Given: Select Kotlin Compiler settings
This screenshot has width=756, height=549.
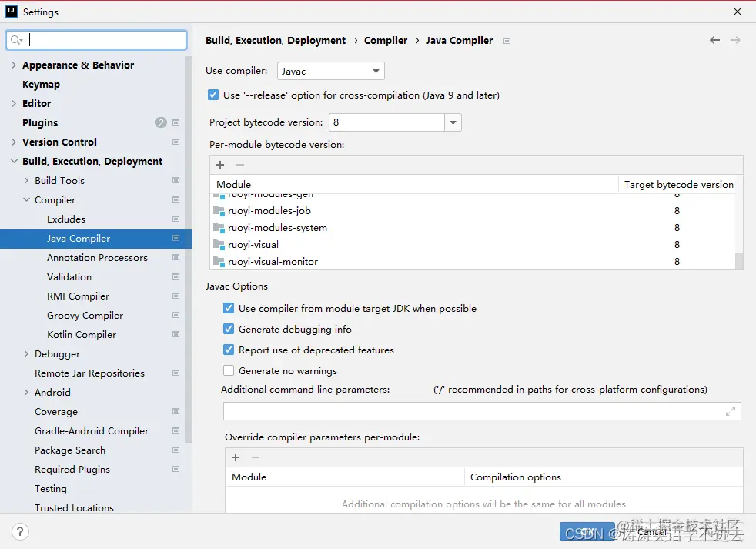Looking at the screenshot, I should (82, 334).
